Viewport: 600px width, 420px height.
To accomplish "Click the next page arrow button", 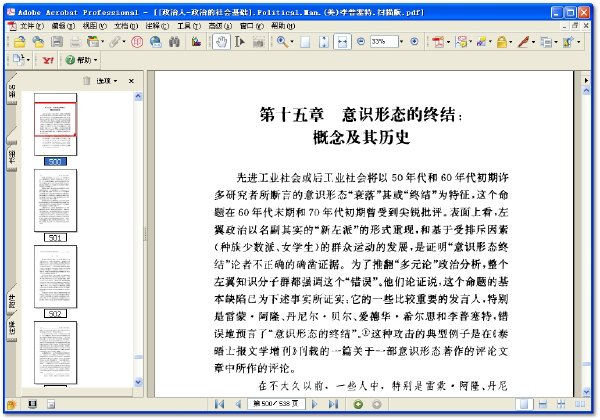I will click(x=315, y=404).
